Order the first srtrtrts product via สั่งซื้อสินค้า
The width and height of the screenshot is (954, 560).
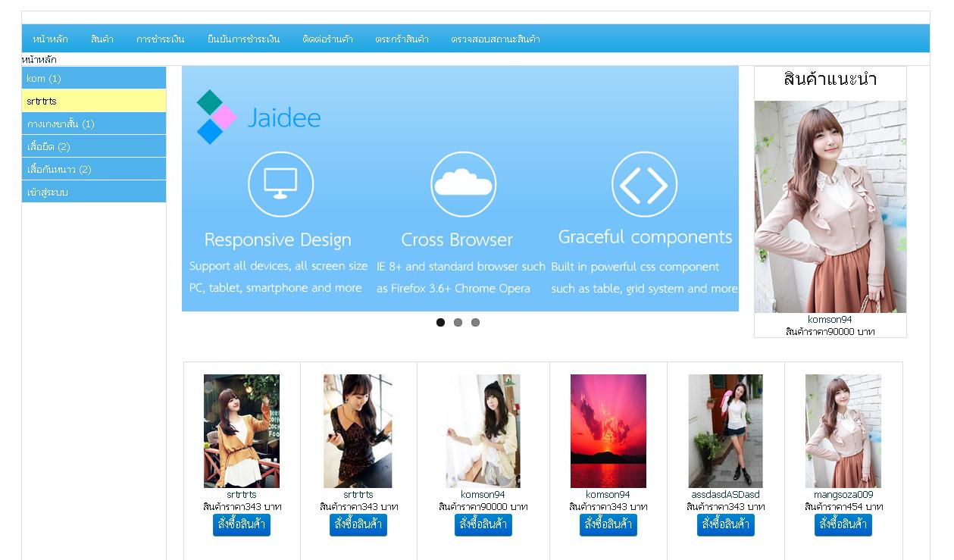[242, 524]
